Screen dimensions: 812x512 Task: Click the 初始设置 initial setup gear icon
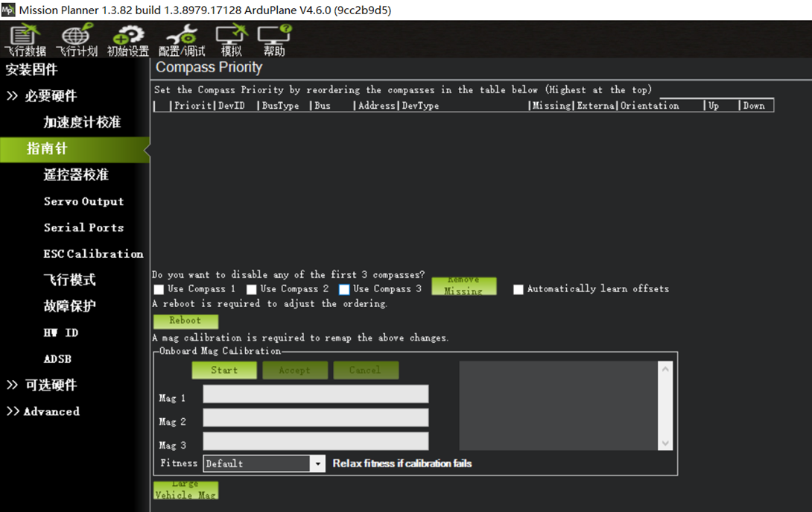coord(127,39)
